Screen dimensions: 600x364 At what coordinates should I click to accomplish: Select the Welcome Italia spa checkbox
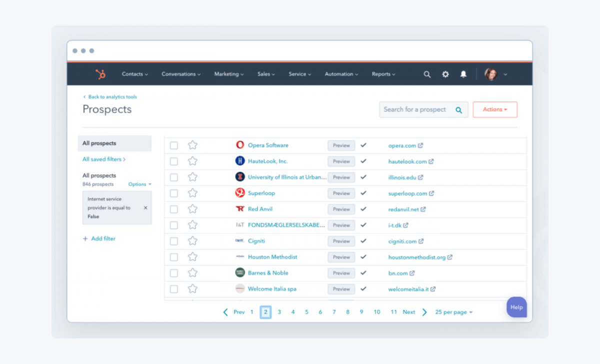coord(174,289)
